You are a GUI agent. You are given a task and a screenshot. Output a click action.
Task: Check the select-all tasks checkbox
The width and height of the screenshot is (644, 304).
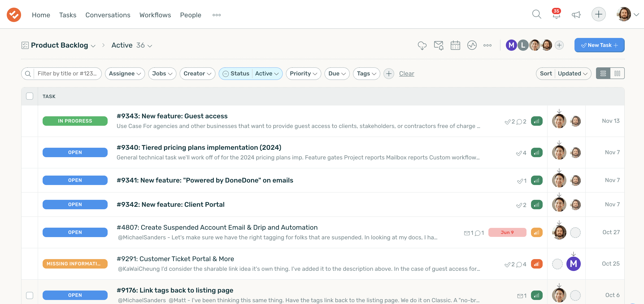pyautogui.click(x=30, y=96)
